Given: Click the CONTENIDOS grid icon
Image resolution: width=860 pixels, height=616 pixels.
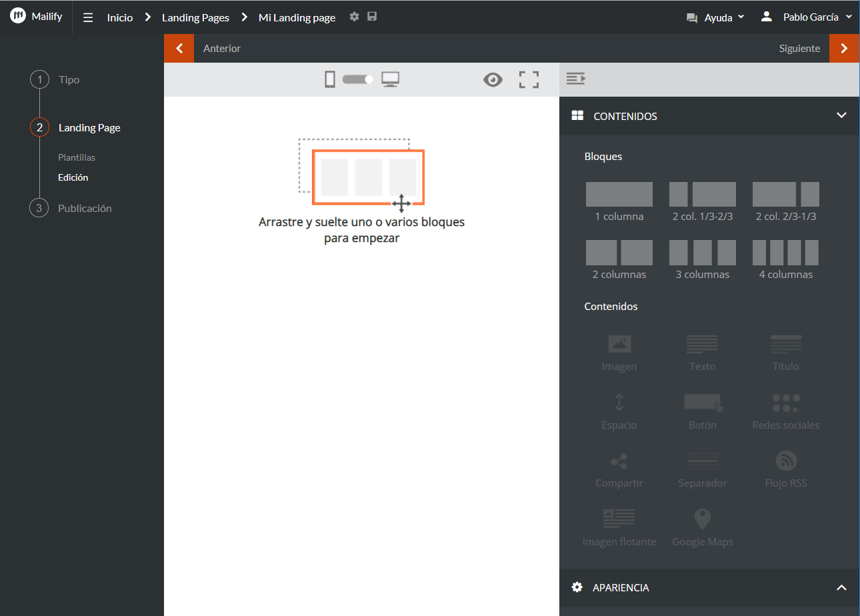Looking at the screenshot, I should [577, 115].
